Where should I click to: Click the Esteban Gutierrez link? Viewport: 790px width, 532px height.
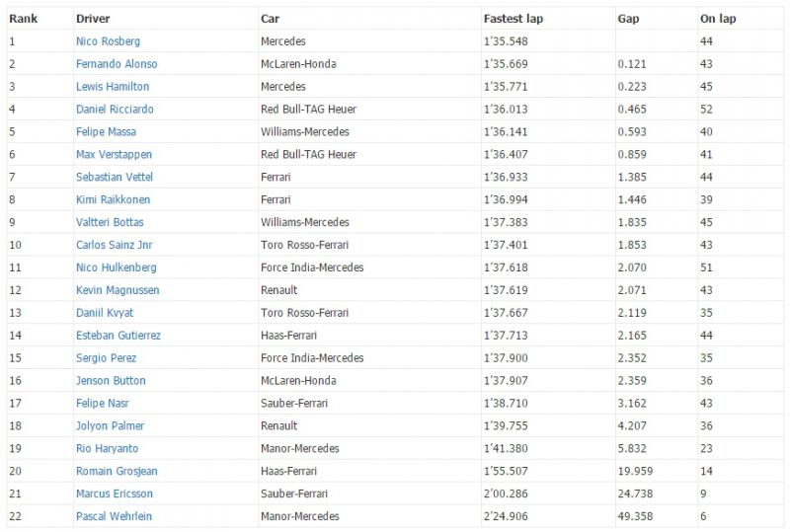point(118,336)
